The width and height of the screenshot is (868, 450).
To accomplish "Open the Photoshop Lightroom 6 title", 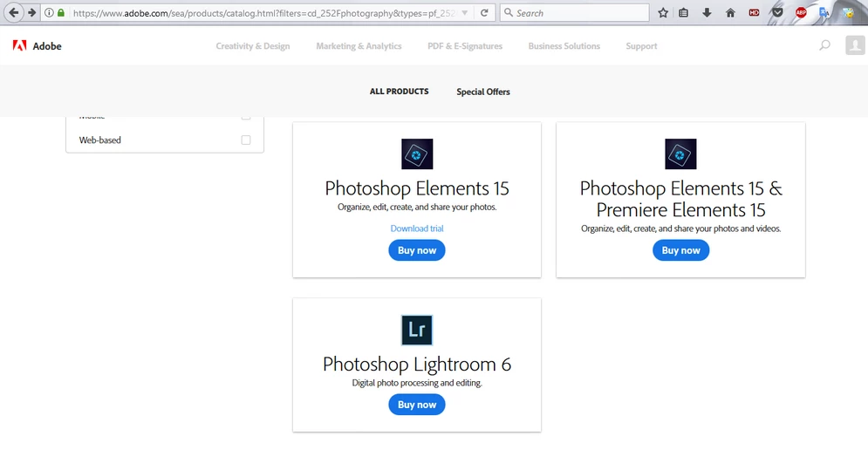I will tap(417, 365).
